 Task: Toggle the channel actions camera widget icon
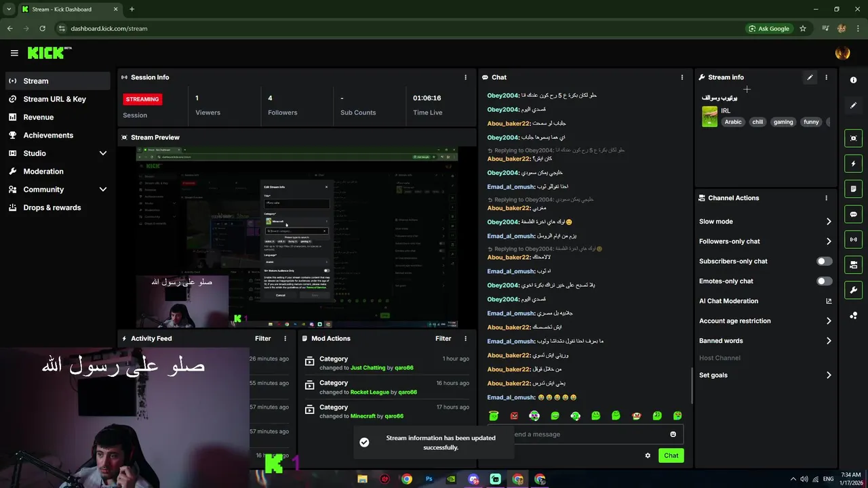pos(853,264)
